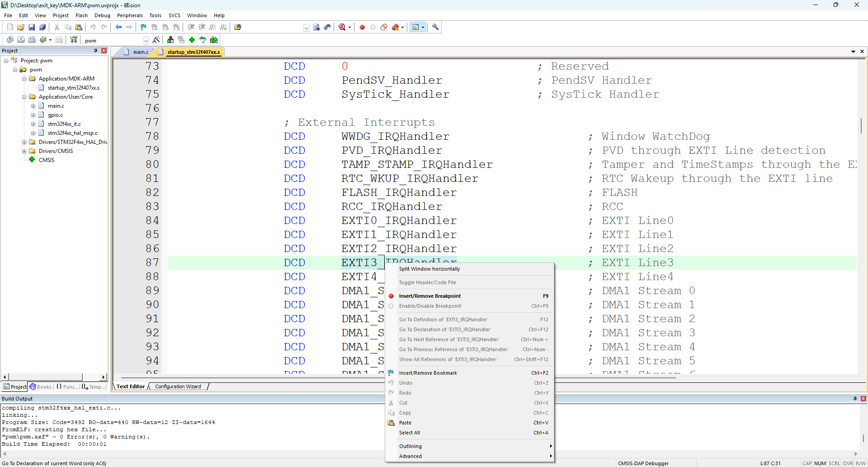Indent the selected lines via toolbar icon
This screenshot has width=868, height=467.
(x=191, y=27)
